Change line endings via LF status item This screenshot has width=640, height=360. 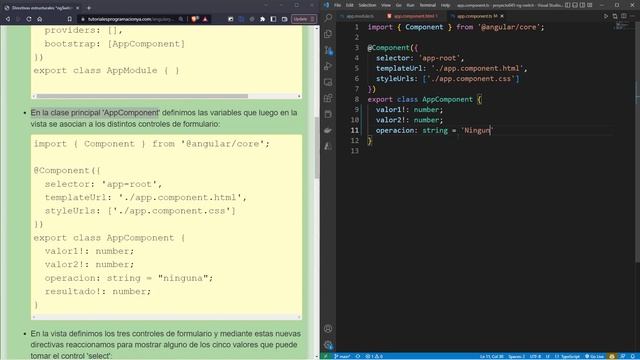[x=547, y=356]
